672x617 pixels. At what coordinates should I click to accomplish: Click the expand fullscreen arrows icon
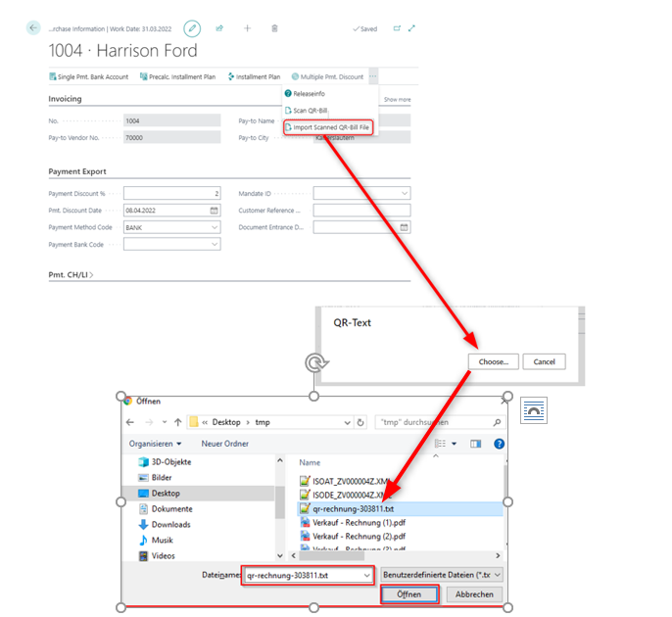[411, 28]
